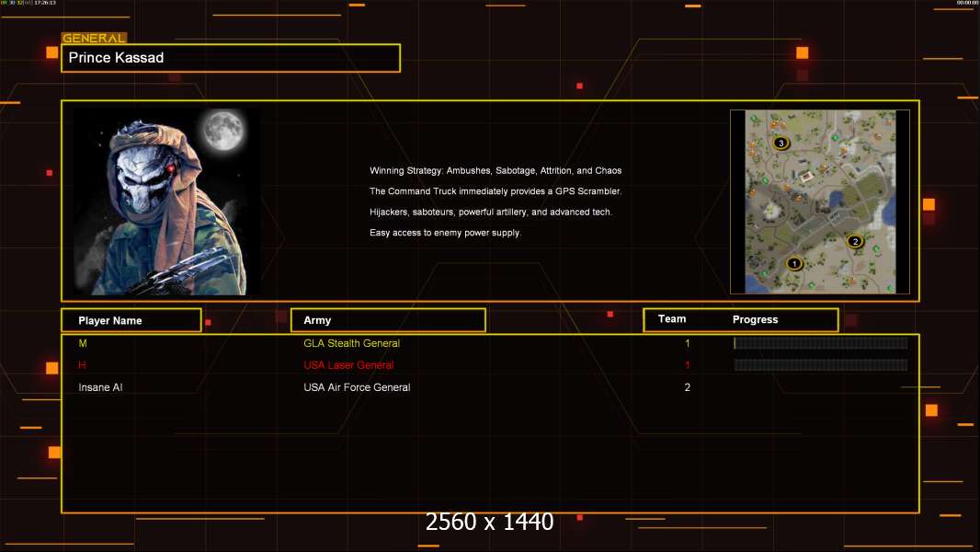Click the timer readout in top-right corner
Screen dimensions: 980x552
pos(966,3)
